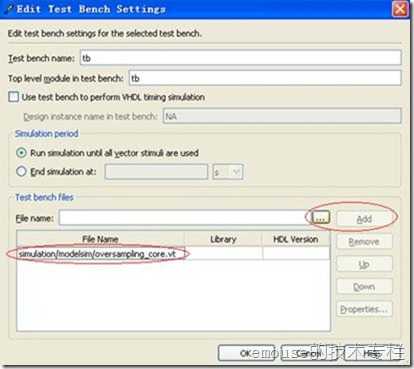Click the Top level module input field
414x369 pixels.
click(265, 78)
